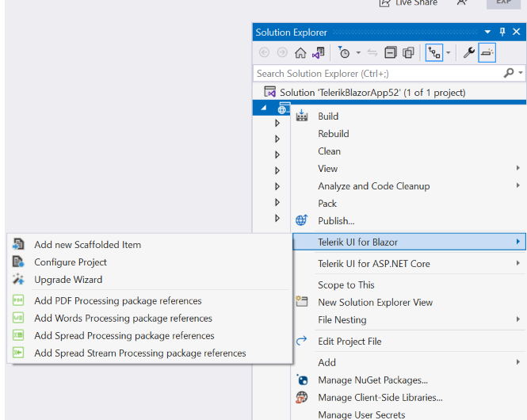
Task: Click Upgrade Wizard in the Telerik submenu
Action: (68, 280)
